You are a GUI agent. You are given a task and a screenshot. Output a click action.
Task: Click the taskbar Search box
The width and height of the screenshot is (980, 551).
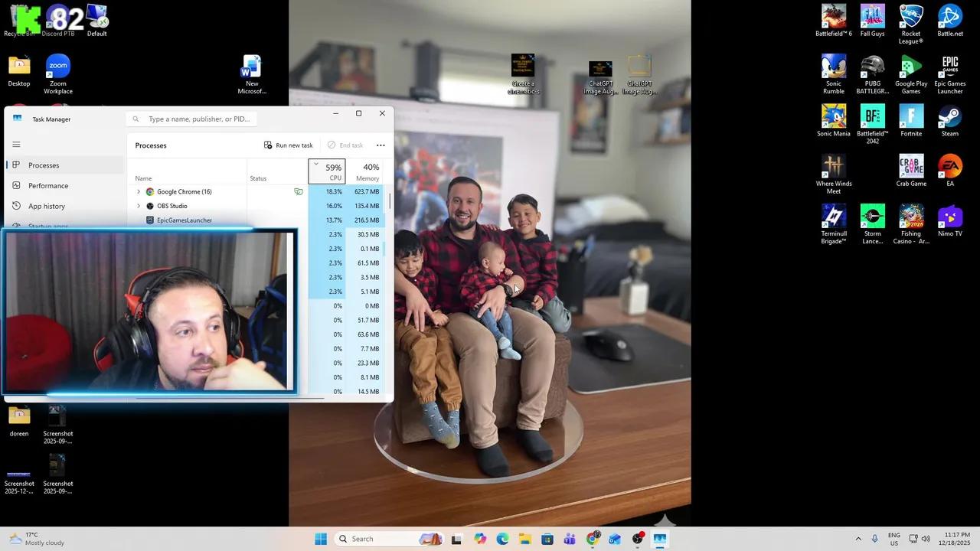tap(390, 539)
